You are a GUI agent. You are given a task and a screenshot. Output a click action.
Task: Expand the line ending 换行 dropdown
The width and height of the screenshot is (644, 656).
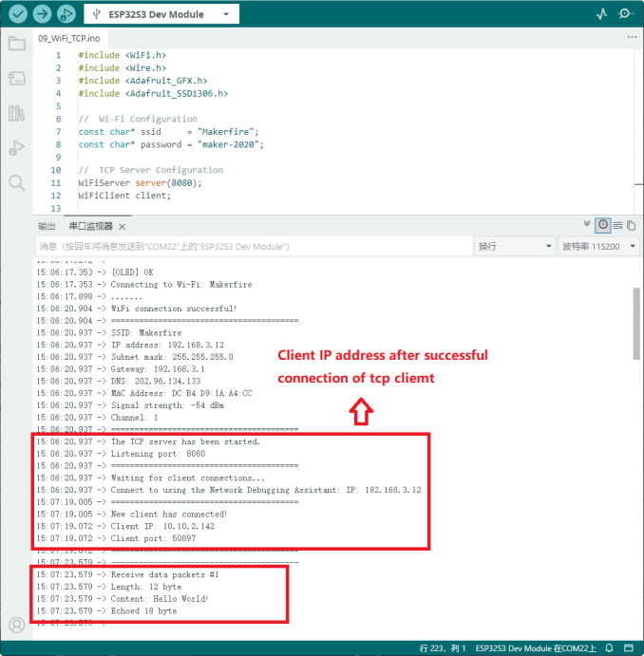click(514, 247)
